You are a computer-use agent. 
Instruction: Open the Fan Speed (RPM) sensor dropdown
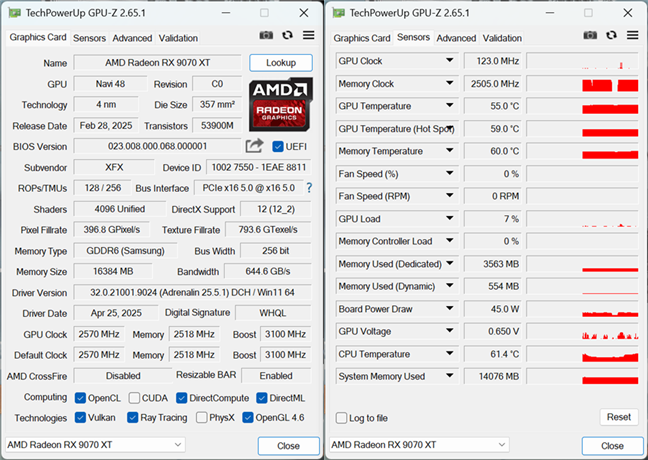[450, 195]
